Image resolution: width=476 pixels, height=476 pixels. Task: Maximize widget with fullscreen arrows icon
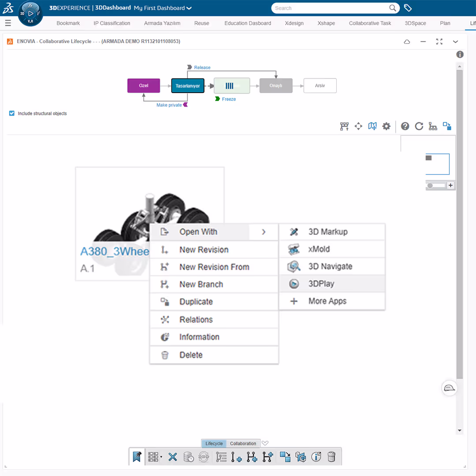[439, 41]
